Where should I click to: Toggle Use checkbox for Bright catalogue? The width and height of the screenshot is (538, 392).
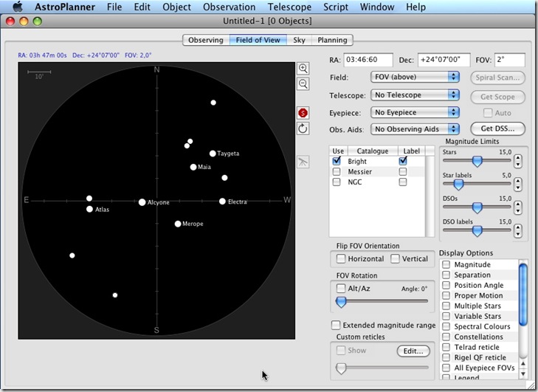pos(337,161)
